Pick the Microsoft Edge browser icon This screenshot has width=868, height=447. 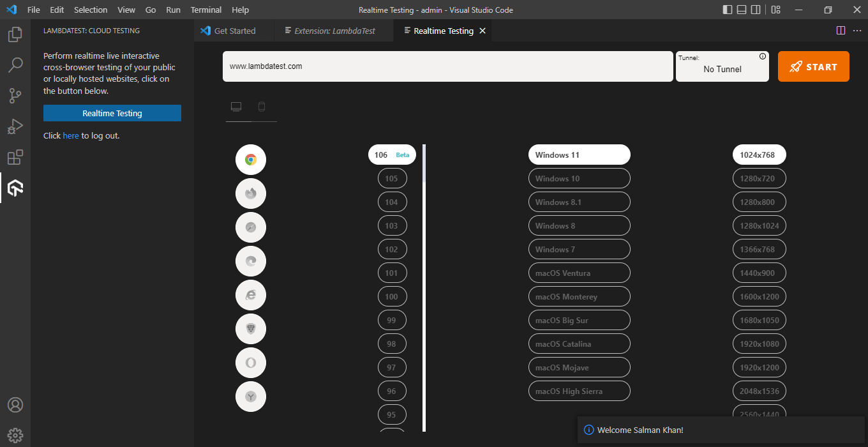pos(251,261)
